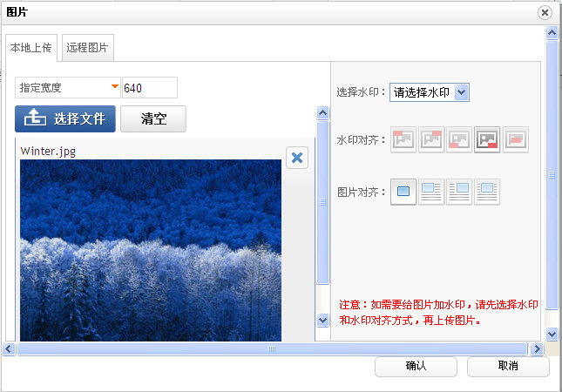Screen dimensions: 562x392
Task: Switch to the 本地上传 tab
Action: 30,49
